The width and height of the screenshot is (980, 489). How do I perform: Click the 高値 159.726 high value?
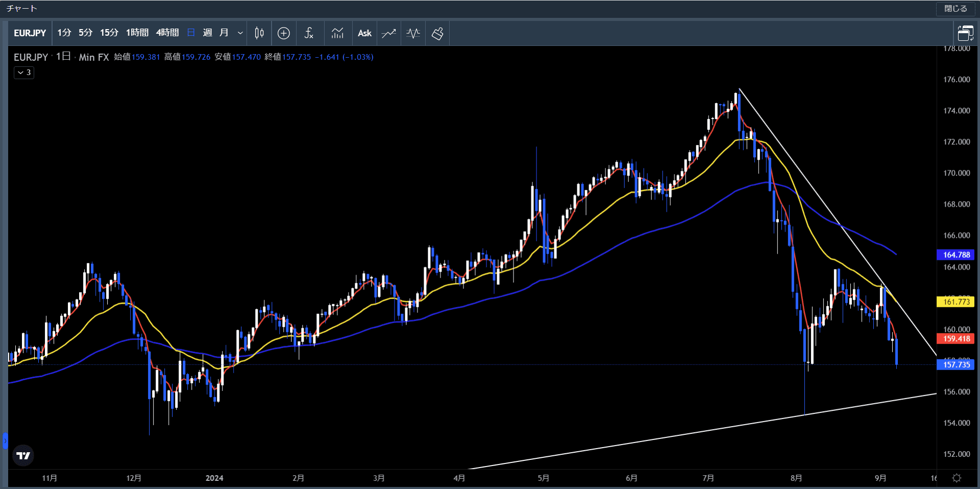point(187,57)
